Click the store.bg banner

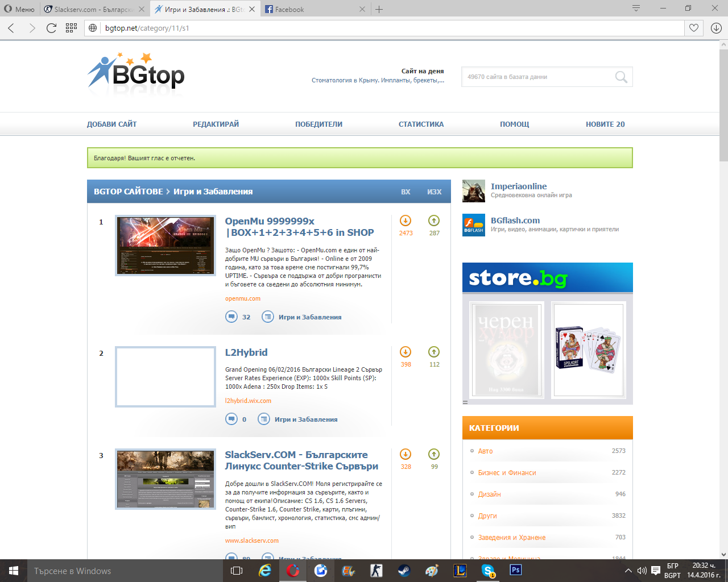pos(548,277)
